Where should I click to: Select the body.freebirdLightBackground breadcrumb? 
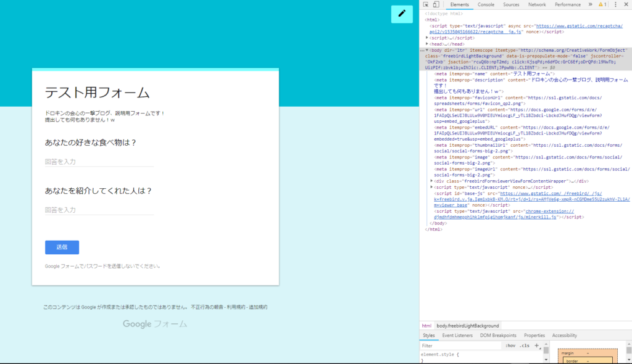(x=468, y=326)
